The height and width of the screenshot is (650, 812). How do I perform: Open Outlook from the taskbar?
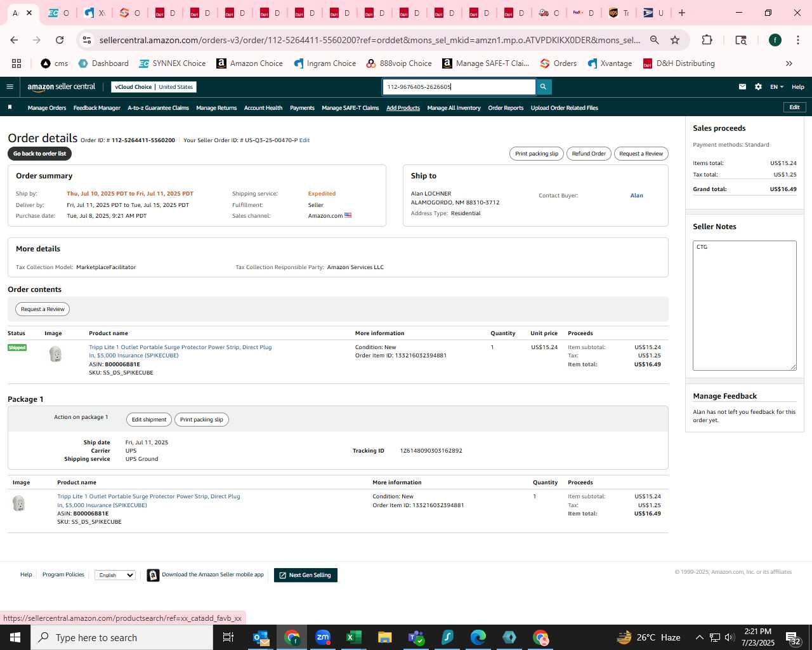(261, 637)
